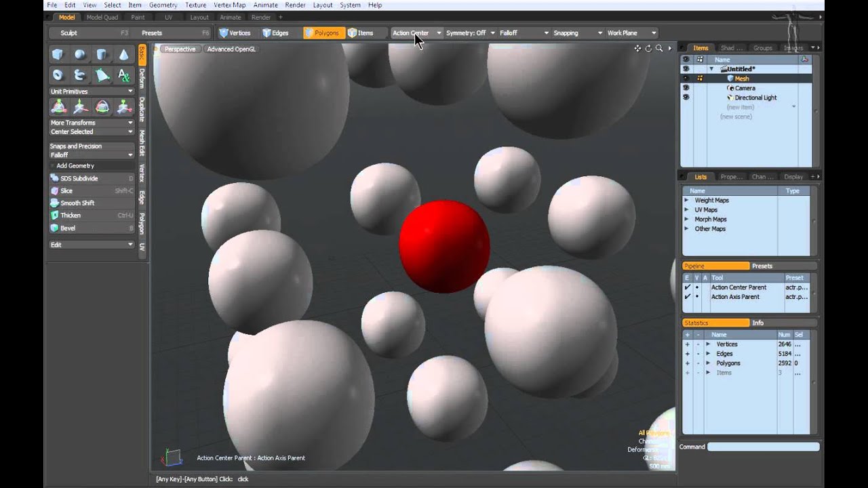The width and height of the screenshot is (868, 488).
Task: Open the Snapping dropdown in toolbar
Action: 577,33
